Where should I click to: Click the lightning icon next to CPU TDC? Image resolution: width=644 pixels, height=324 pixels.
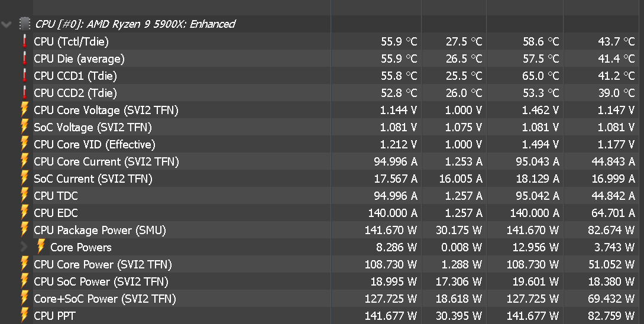click(25, 196)
